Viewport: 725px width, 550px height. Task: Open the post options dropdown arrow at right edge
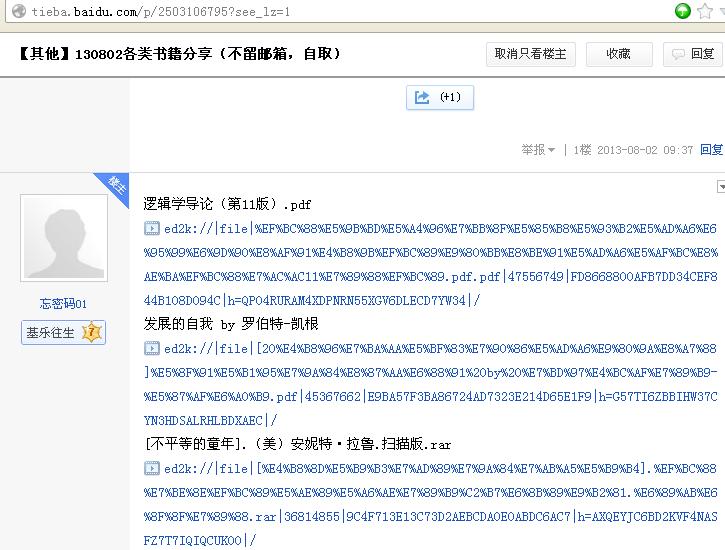(x=721, y=186)
